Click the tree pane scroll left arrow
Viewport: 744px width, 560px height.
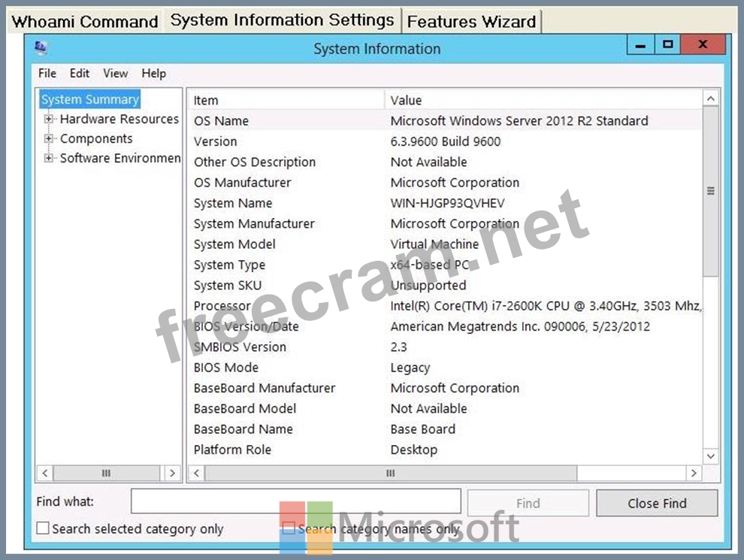[44, 473]
